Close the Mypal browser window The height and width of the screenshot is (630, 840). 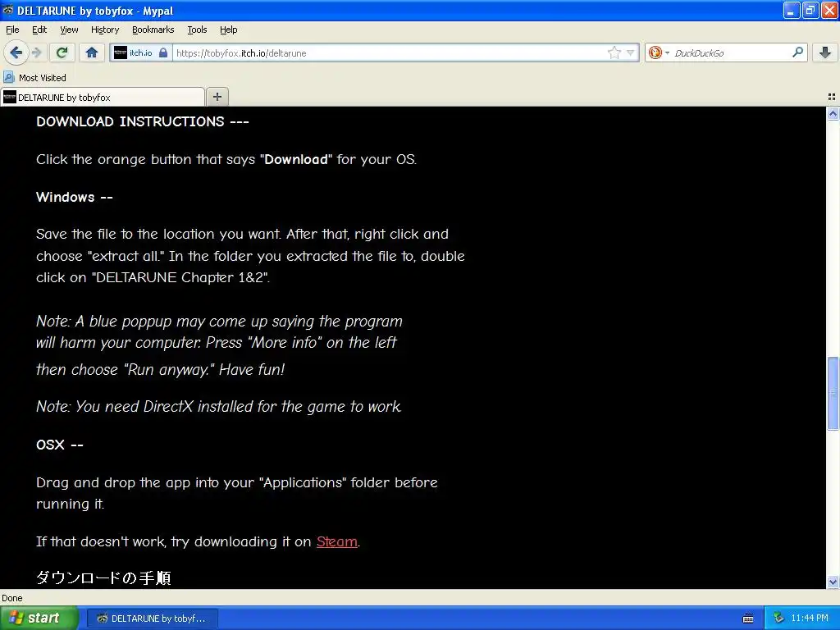829,10
